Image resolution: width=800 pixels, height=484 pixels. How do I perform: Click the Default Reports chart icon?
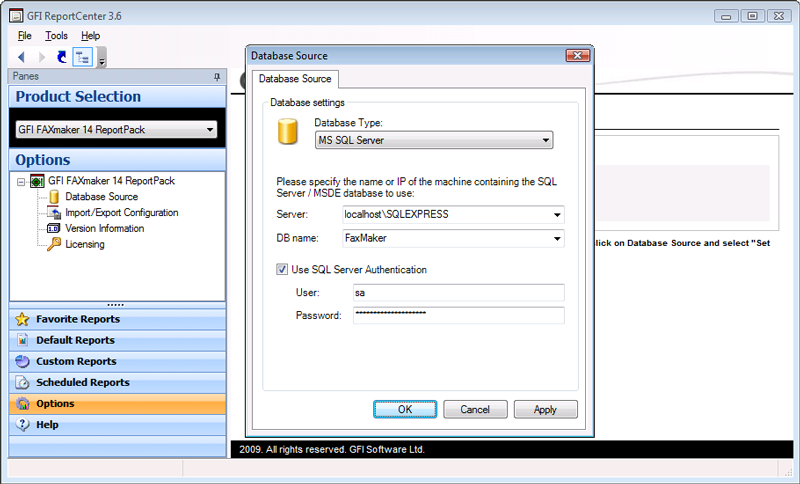22,340
